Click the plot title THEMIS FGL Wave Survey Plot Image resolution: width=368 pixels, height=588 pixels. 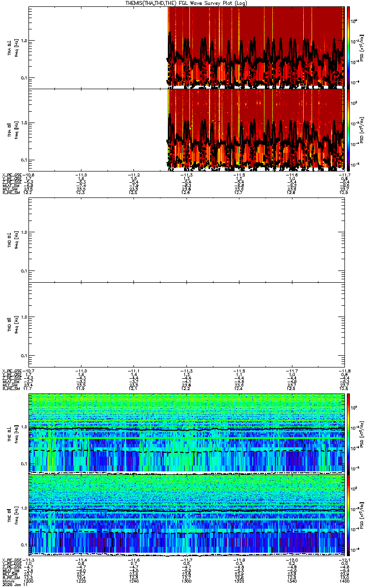pyautogui.click(x=186, y=3)
